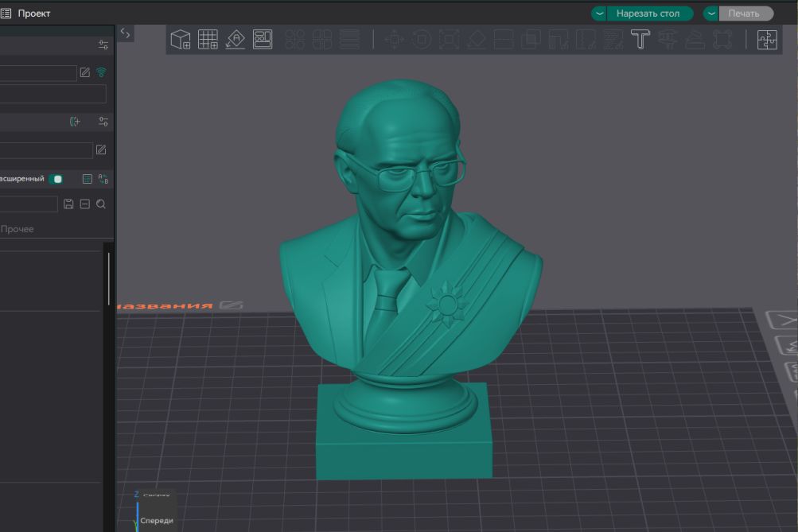
Task: Select the Text shape T tool
Action: (x=640, y=39)
